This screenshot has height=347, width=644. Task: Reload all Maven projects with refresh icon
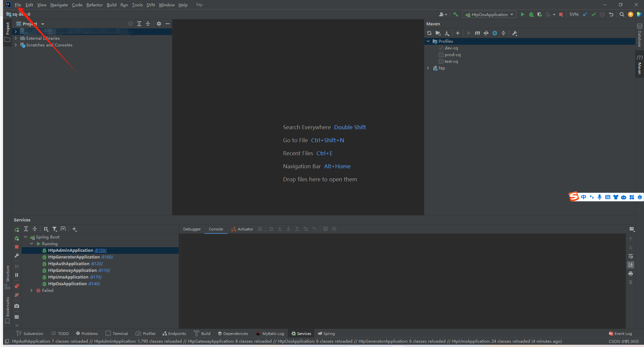point(429,33)
